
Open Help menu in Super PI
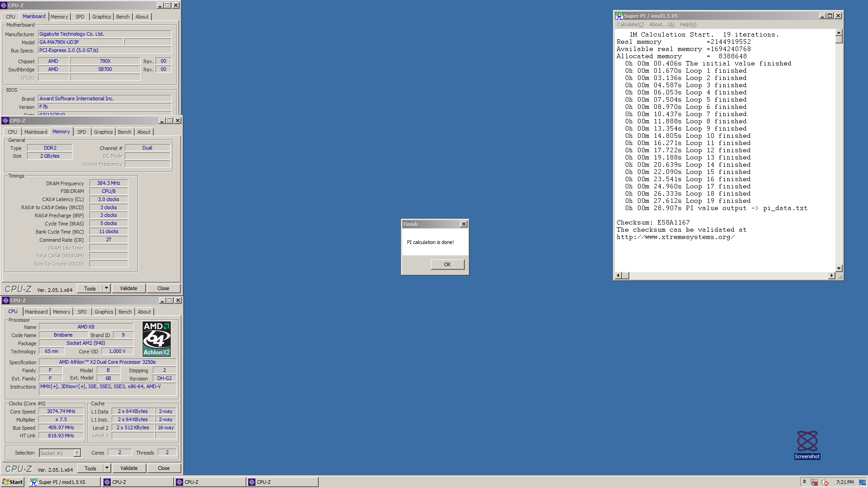point(688,24)
